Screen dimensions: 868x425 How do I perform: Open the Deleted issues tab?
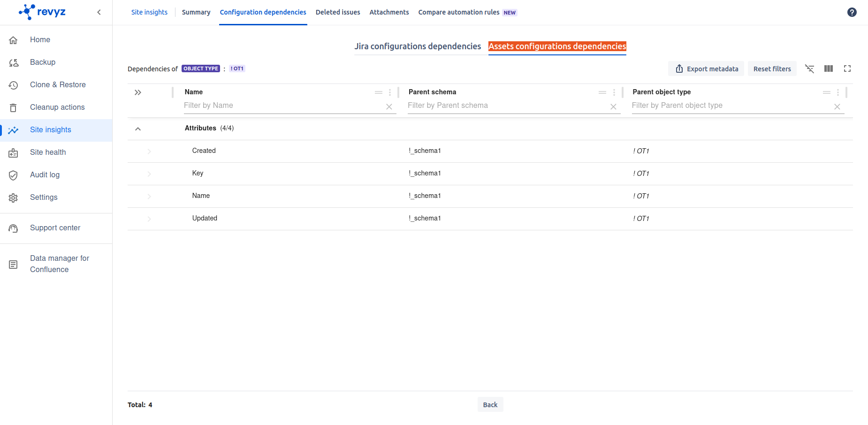(x=337, y=12)
